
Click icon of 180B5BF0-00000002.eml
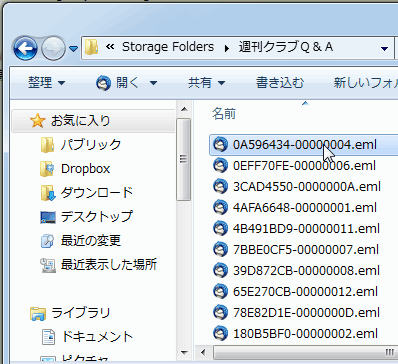pos(220,334)
